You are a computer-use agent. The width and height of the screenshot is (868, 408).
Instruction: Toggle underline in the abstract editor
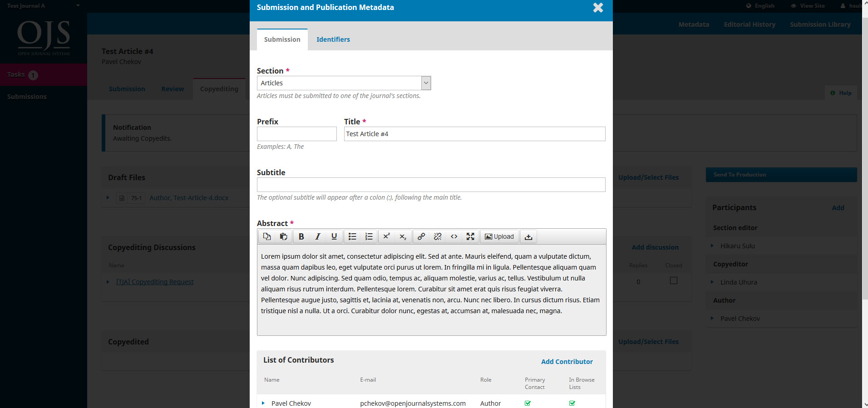(334, 236)
